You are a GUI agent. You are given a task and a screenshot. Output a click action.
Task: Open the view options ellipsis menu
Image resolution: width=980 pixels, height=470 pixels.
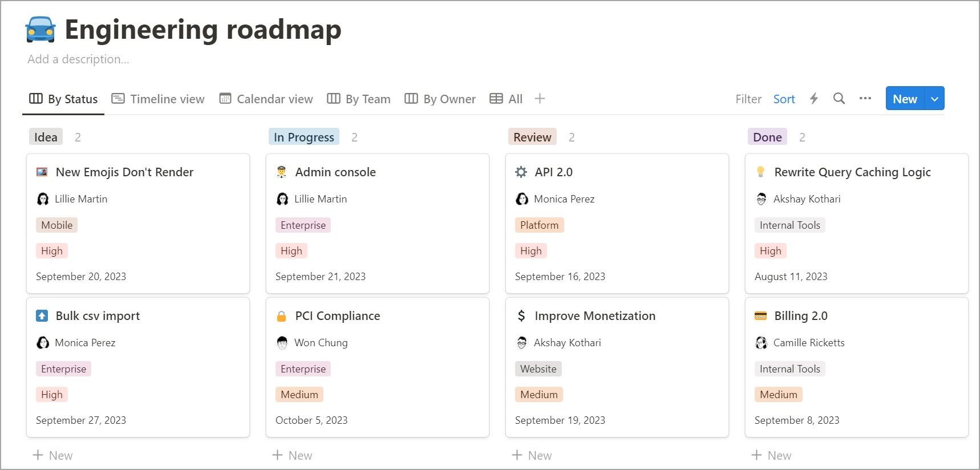coord(865,99)
